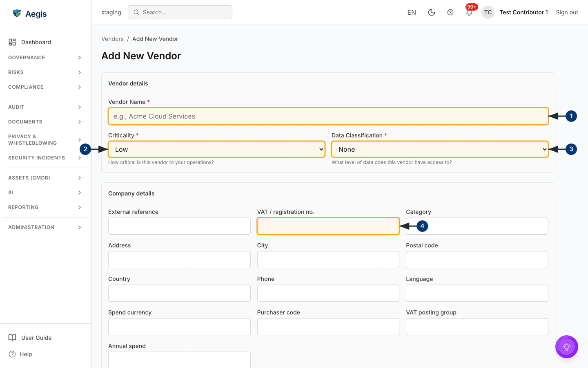Click the 99+ notification badge
Screen dimensions: 588x368
point(472,7)
